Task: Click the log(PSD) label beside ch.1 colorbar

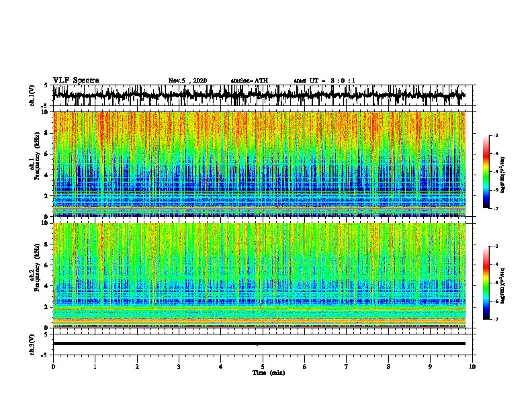Action: click(x=502, y=175)
